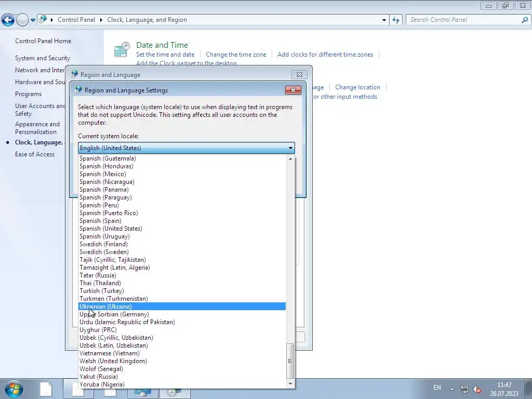Click the muted volume tray icon

tap(477, 389)
